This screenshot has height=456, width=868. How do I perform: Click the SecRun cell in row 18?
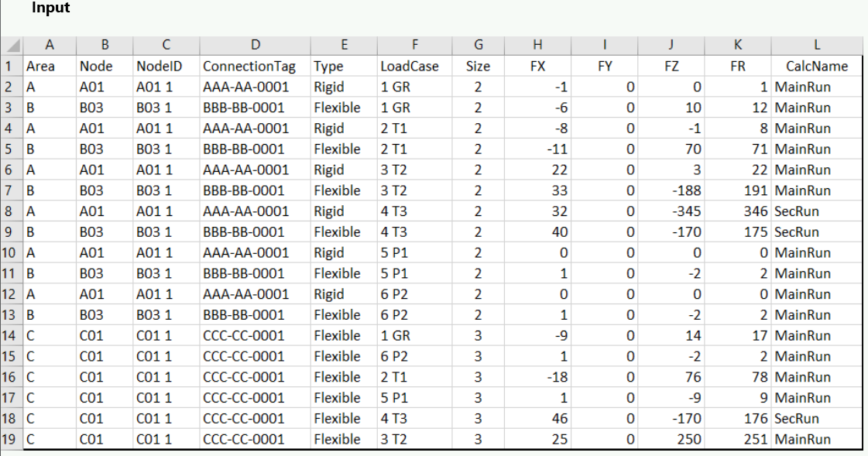click(817, 419)
